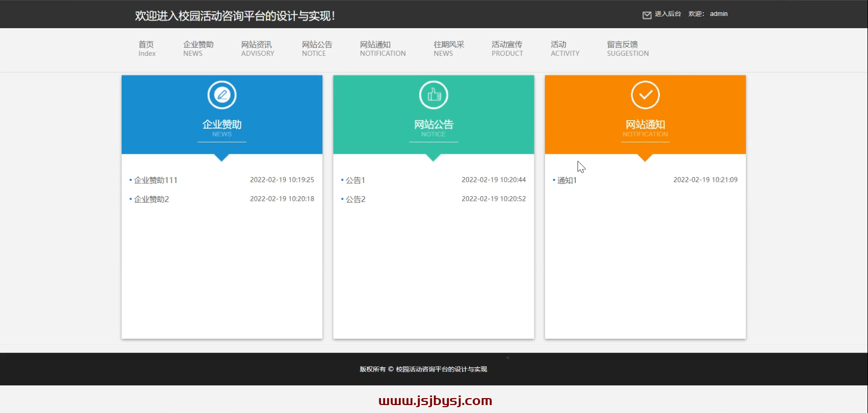
Task: Click the pencil circle icon on 企业赞助 card
Action: (x=222, y=95)
